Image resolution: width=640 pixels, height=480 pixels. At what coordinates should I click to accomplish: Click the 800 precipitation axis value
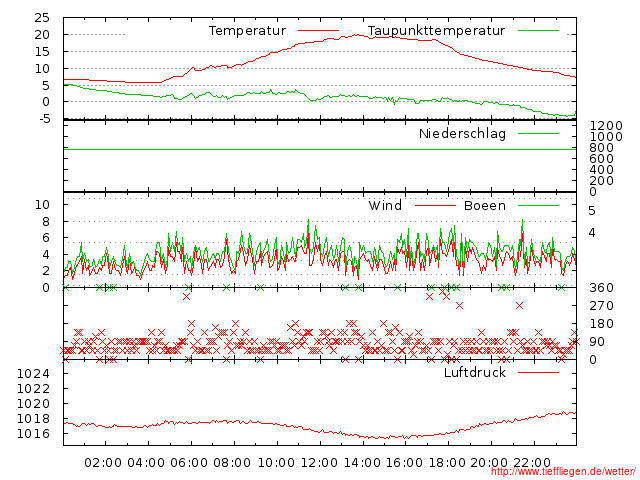(601, 148)
